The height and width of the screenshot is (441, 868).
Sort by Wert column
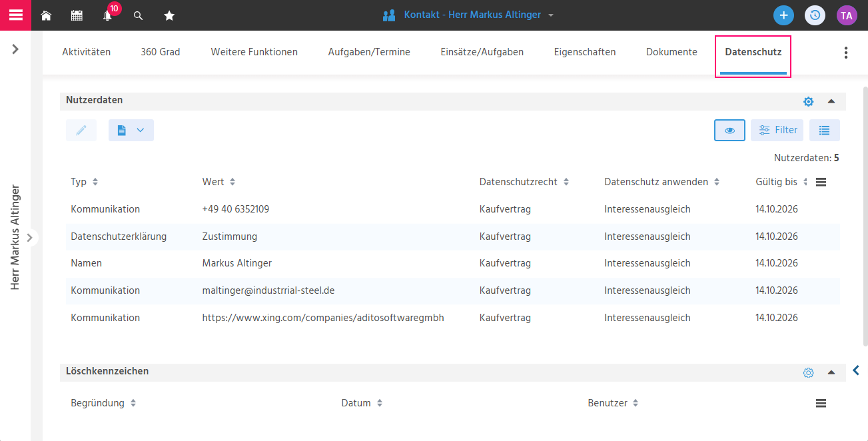pos(232,182)
